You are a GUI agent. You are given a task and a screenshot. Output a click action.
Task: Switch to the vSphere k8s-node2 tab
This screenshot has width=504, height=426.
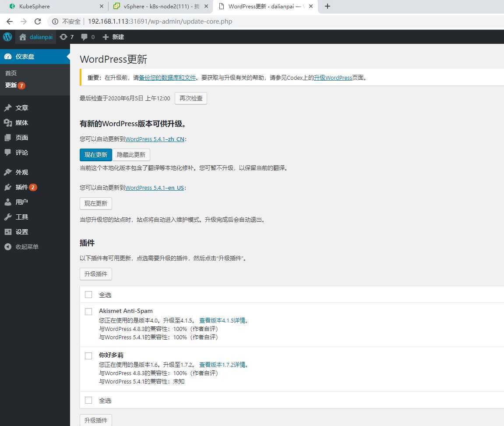[x=160, y=6]
